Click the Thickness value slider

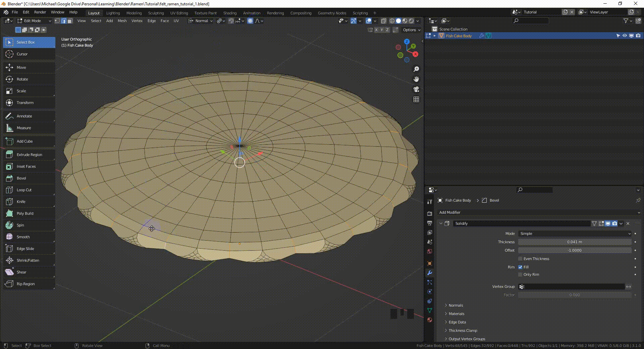point(575,242)
